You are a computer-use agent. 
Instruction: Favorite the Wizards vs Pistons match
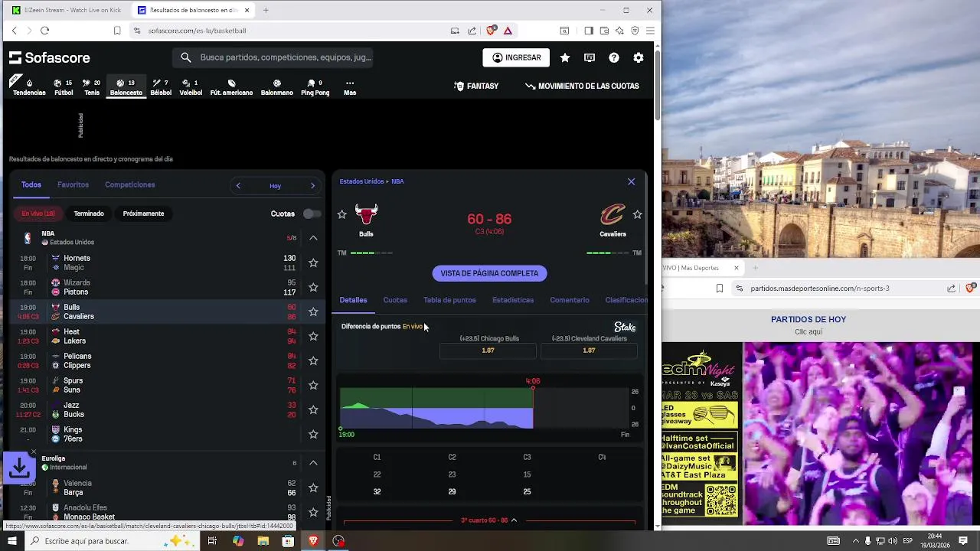313,288
